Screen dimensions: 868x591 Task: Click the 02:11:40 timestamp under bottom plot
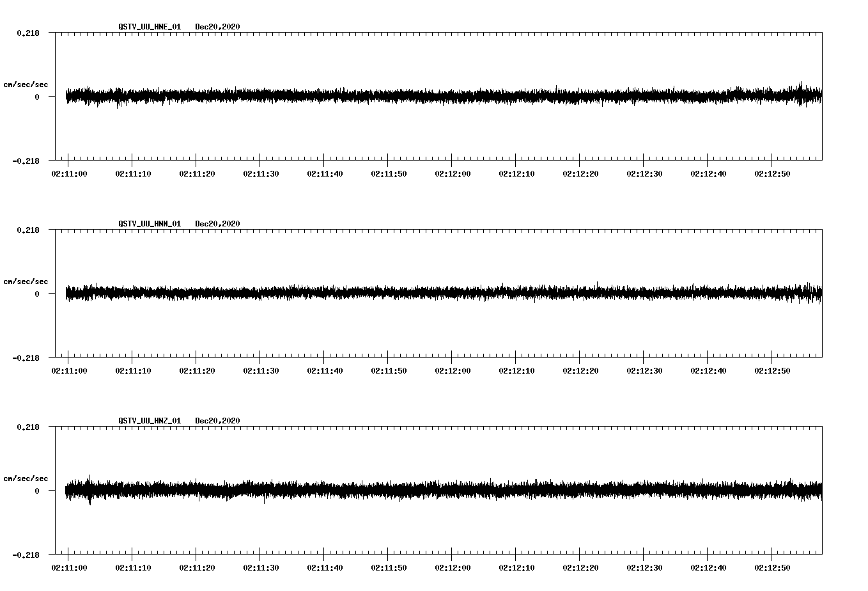coord(326,566)
